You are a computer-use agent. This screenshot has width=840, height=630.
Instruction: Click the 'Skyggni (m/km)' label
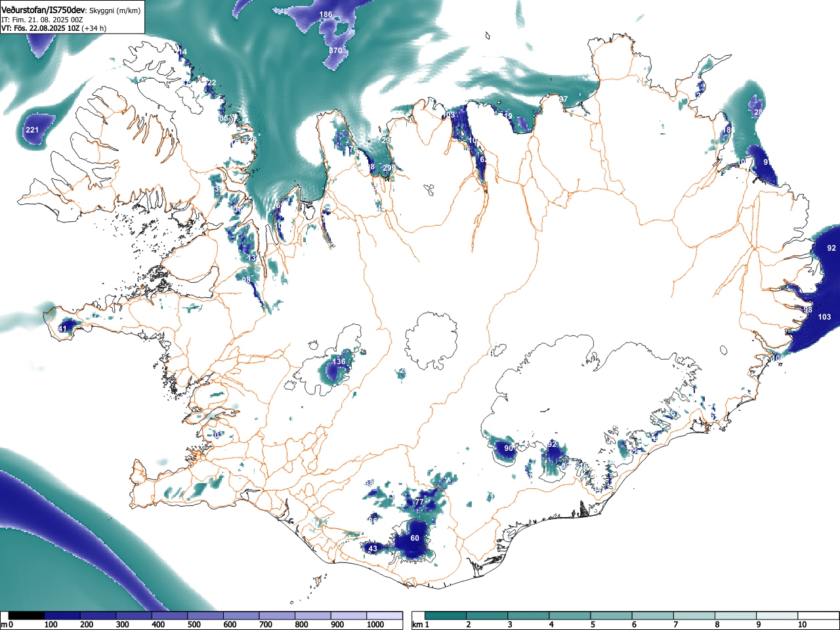point(114,10)
